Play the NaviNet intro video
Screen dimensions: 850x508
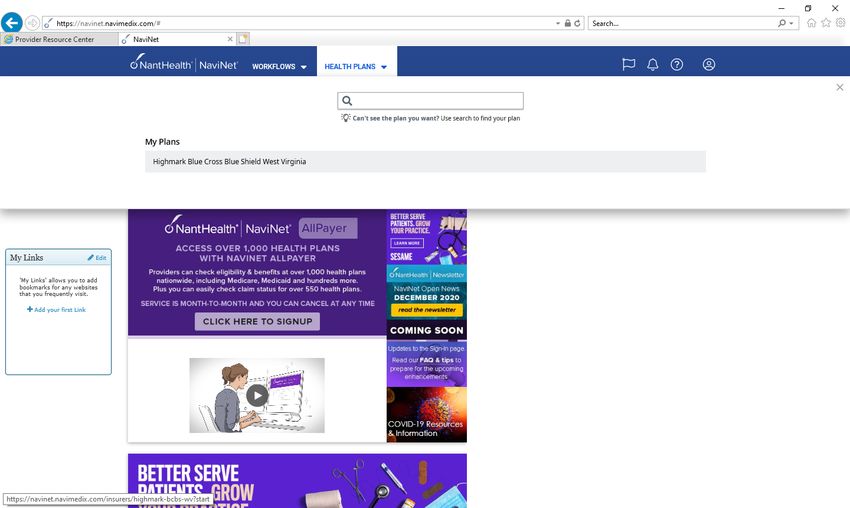(257, 395)
